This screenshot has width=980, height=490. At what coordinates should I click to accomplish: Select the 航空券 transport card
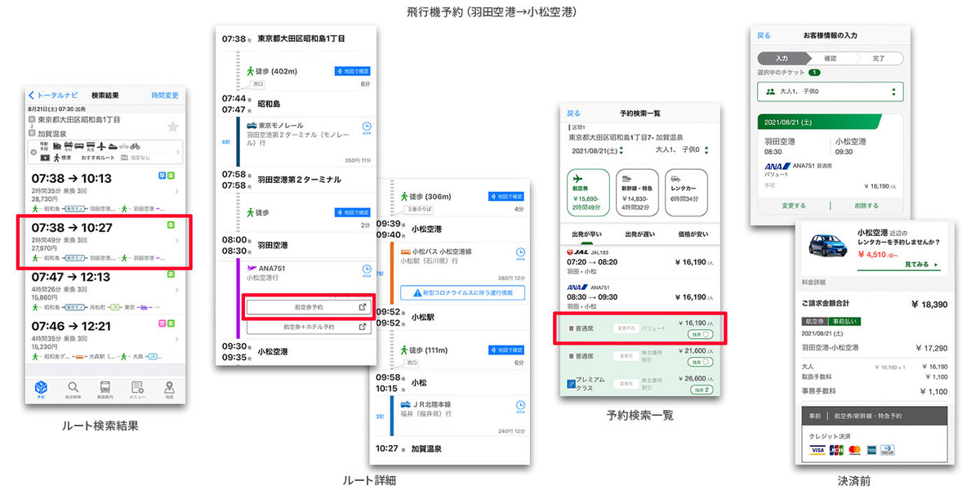[x=586, y=194]
